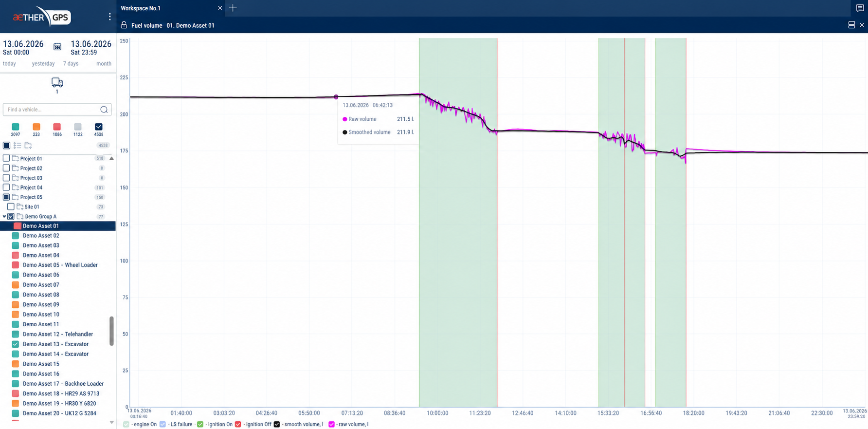The image size is (868, 429).
Task: Switch to the list view icon
Action: [17, 145]
